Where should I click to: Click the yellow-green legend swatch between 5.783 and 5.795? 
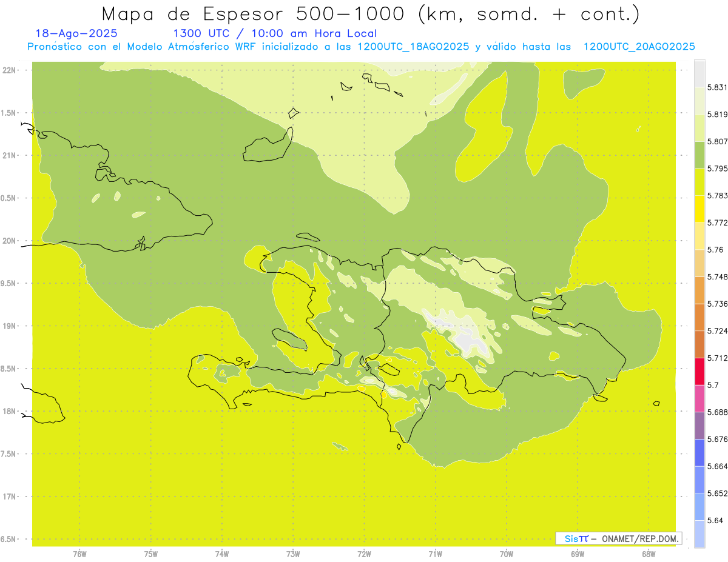(699, 182)
